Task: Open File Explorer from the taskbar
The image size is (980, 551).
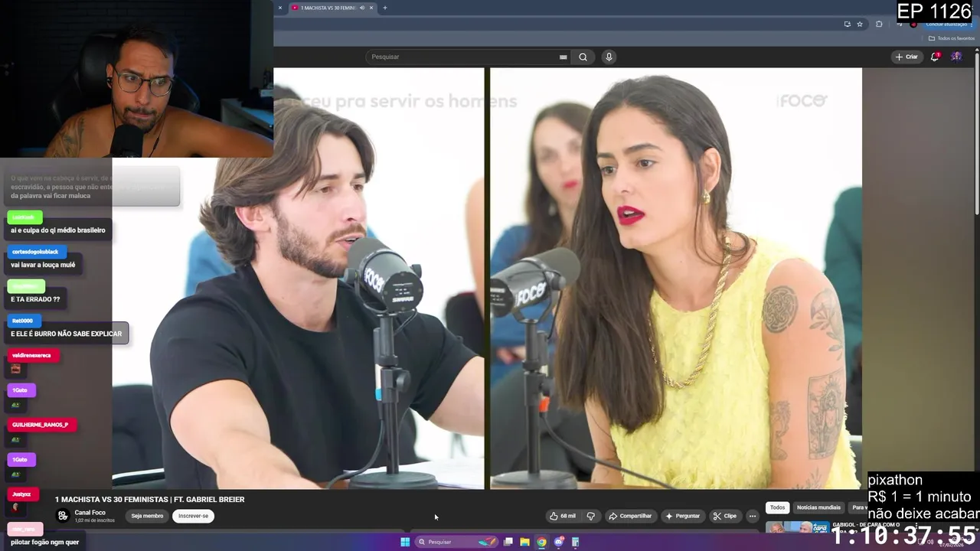Action: [x=524, y=542]
